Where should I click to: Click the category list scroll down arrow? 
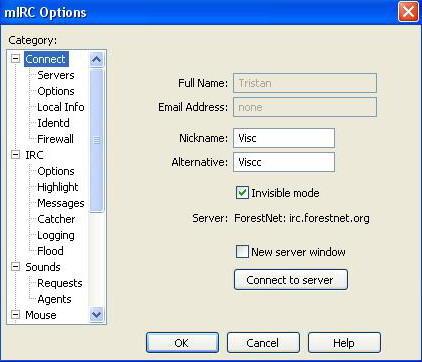[96, 314]
